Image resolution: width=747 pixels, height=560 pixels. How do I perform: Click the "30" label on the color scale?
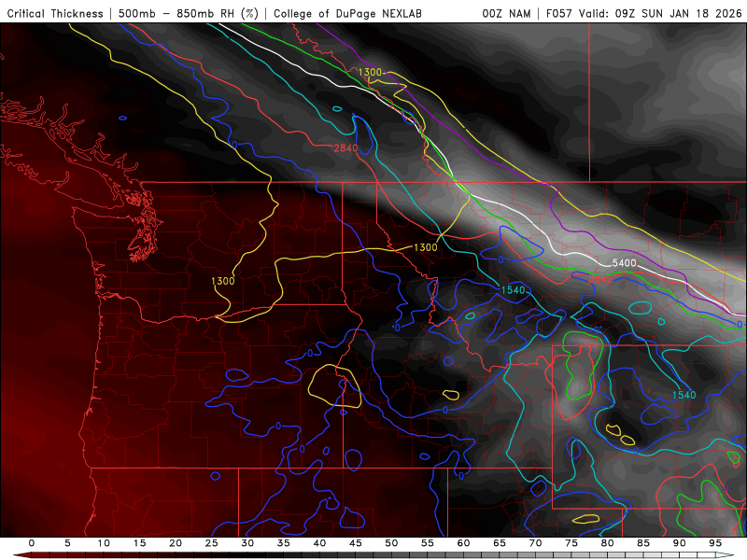(x=247, y=543)
